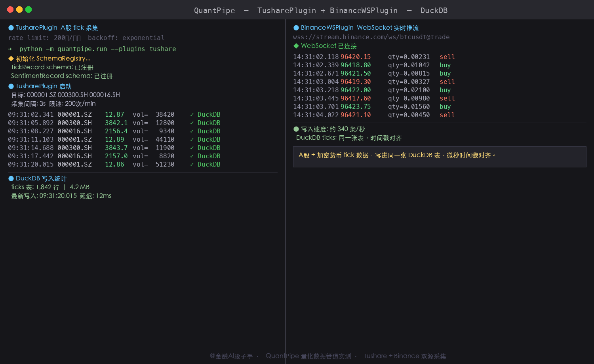Click the DuckDB ticks 同一张表 line
Image resolution: width=594 pixels, height=364 pixels.
point(349,138)
